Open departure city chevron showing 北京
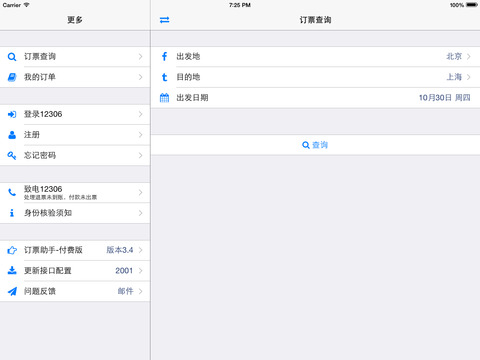The image size is (480, 360). coord(469,57)
